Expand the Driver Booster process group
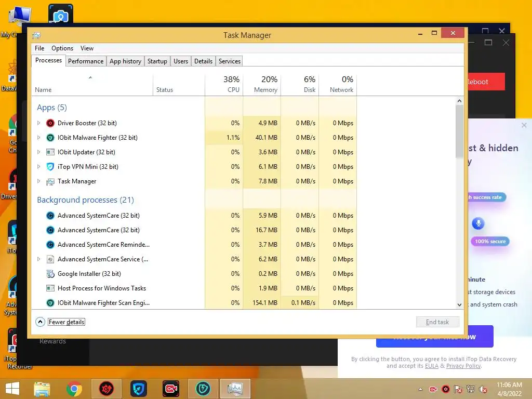Screen dimensions: 532x399 (x=38, y=123)
